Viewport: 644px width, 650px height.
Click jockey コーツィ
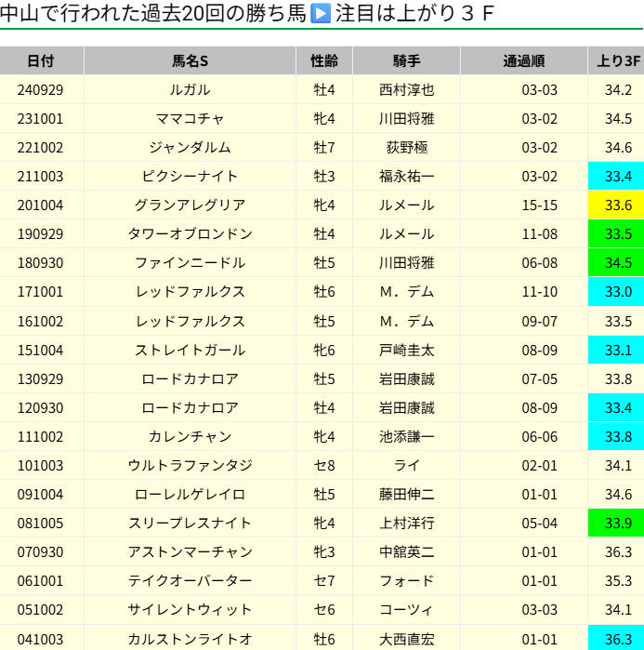pyautogui.click(x=406, y=609)
